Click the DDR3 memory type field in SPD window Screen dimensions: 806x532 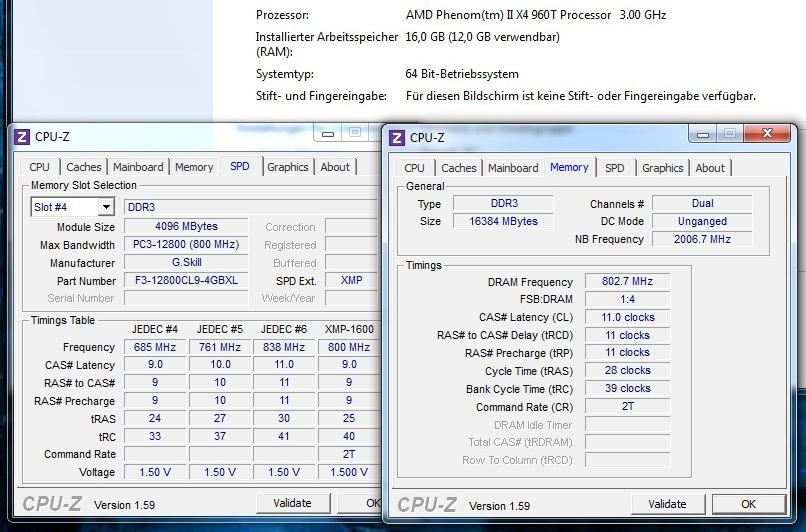pos(251,207)
